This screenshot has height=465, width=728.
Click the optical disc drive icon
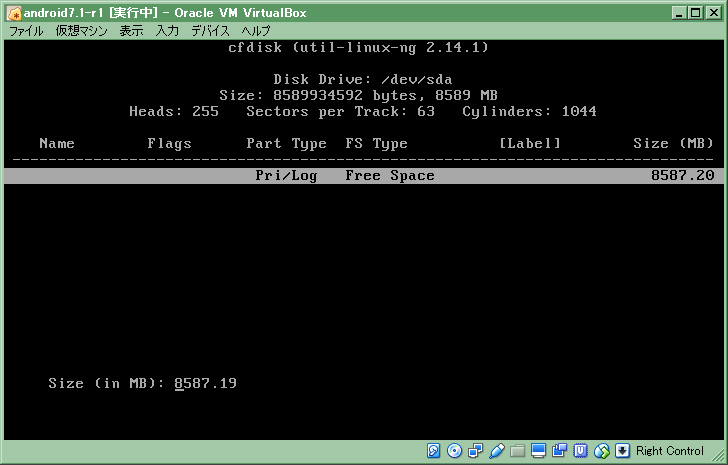point(454,451)
